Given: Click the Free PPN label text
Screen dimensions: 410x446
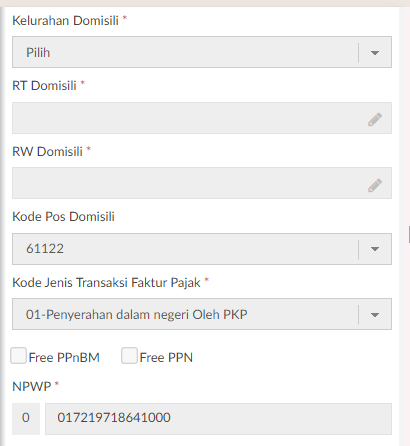Looking at the screenshot, I should (x=166, y=357).
